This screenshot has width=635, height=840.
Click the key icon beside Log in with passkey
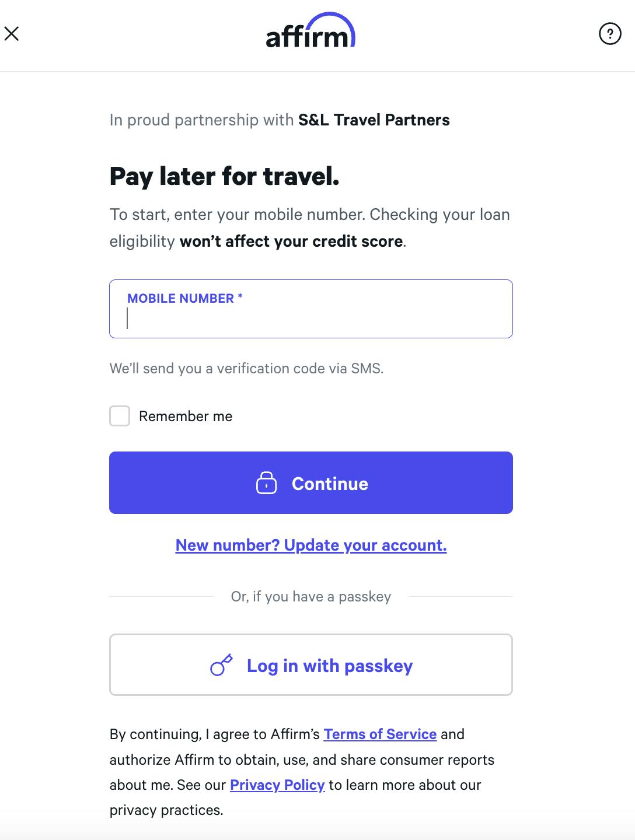click(x=221, y=665)
